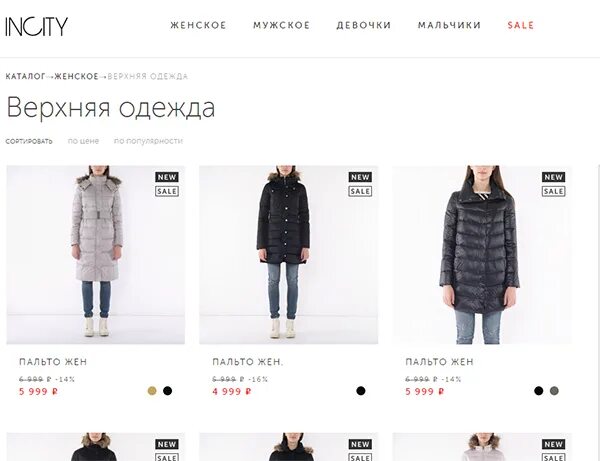Click the NEW badge on first coat
Viewport: 600px width, 461px height.
click(167, 177)
